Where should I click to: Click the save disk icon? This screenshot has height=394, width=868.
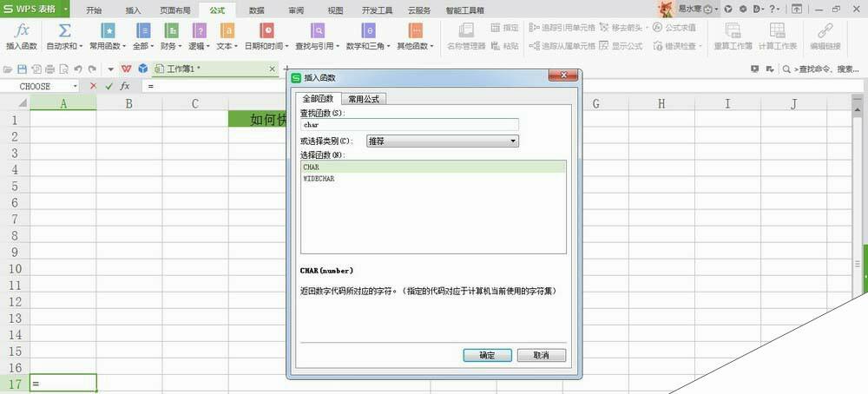point(23,69)
